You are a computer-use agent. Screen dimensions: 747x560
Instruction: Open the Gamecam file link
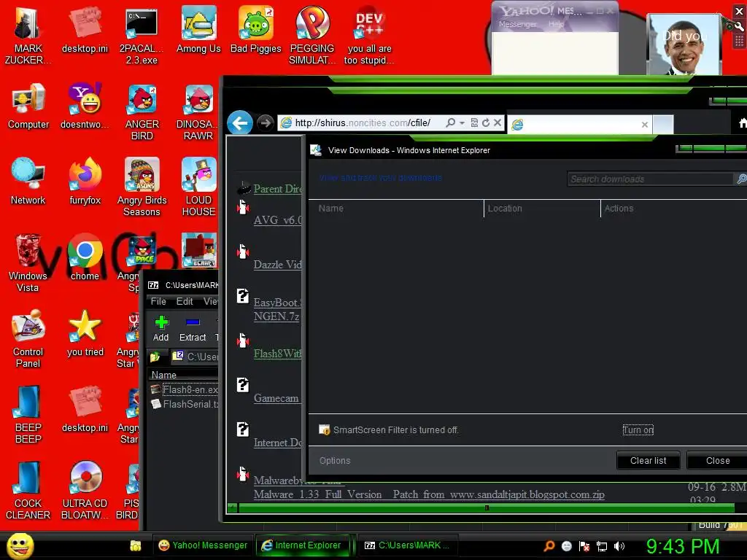click(276, 398)
